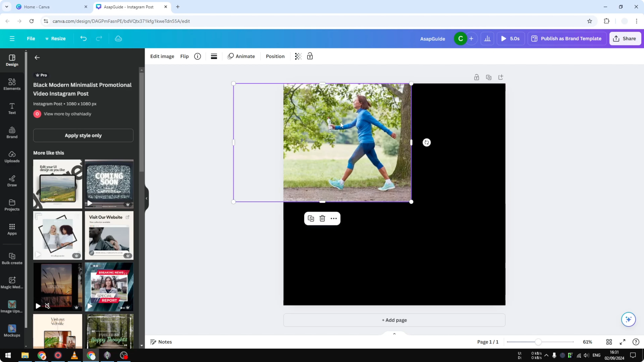The width and height of the screenshot is (644, 362).
Task: Open Bulk create in sidebar
Action: (12, 259)
